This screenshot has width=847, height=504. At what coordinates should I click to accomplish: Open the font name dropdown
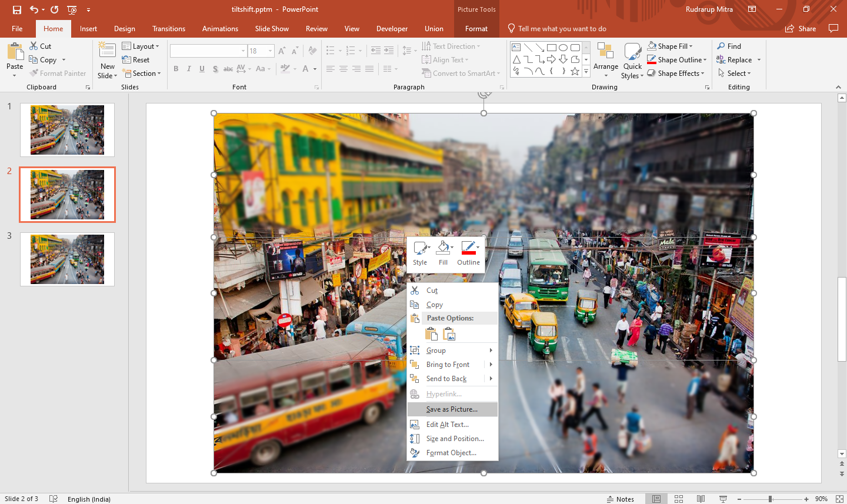(243, 51)
